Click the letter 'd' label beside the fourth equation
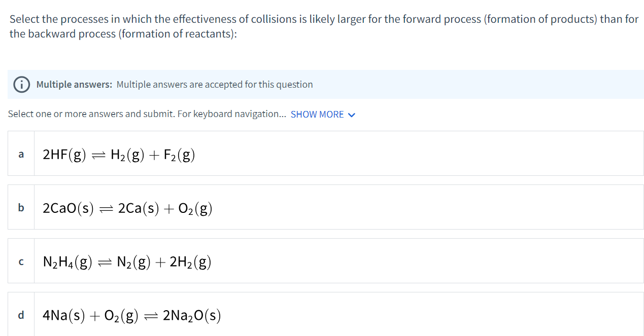644x336 pixels. 21,315
